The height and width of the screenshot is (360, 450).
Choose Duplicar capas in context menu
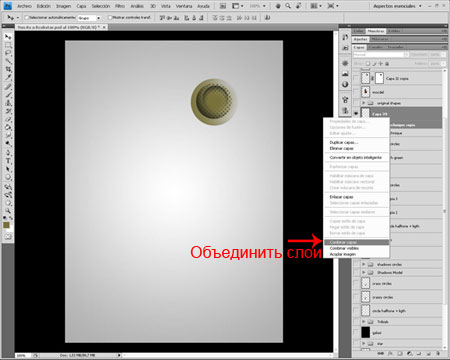pyautogui.click(x=356, y=142)
